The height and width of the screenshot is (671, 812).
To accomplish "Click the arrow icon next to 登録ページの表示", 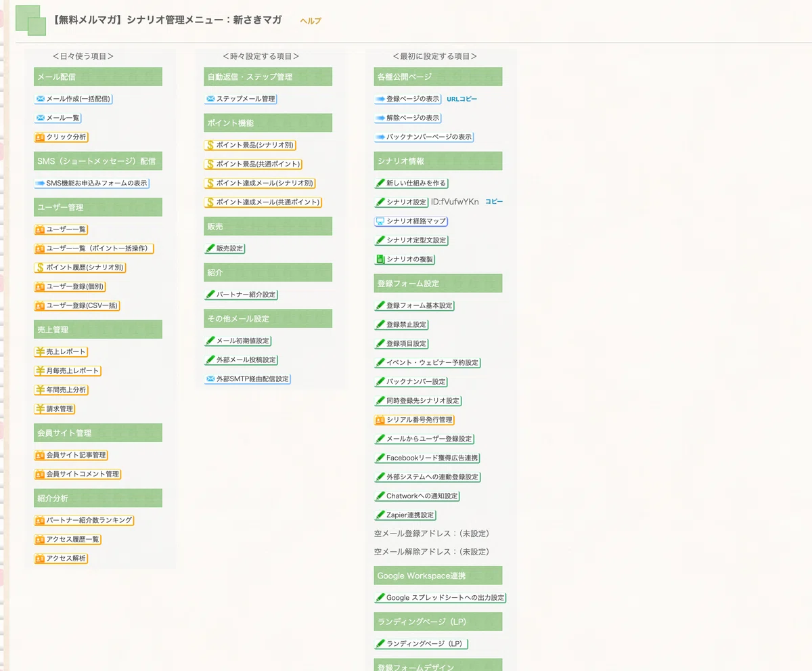I will (380, 99).
